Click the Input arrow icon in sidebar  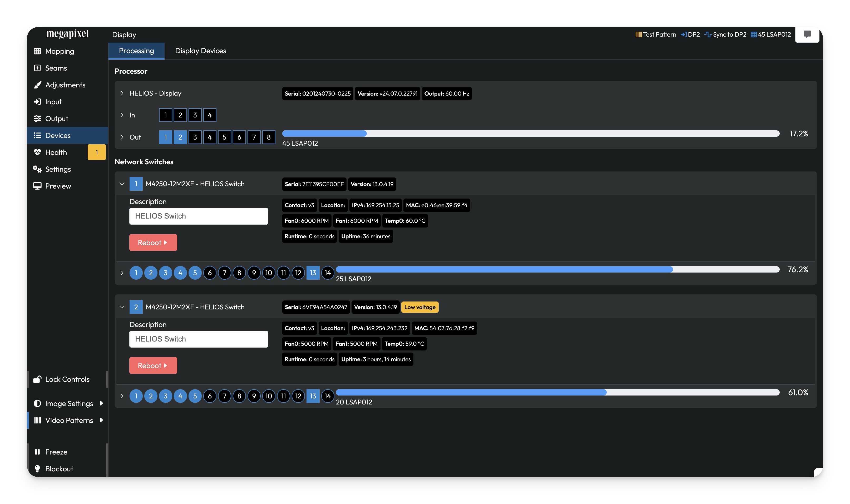[x=37, y=102]
